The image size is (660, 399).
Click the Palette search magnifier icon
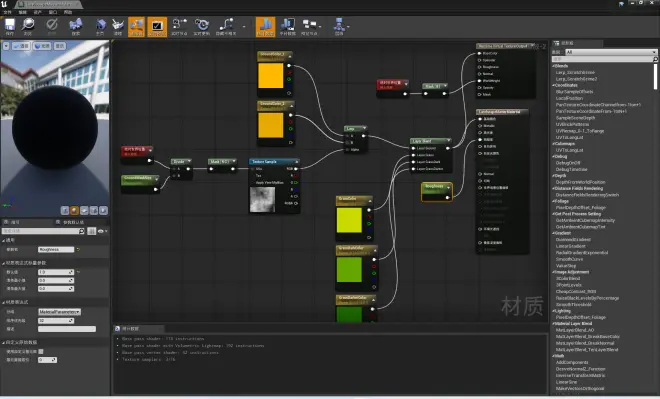[x=655, y=59]
